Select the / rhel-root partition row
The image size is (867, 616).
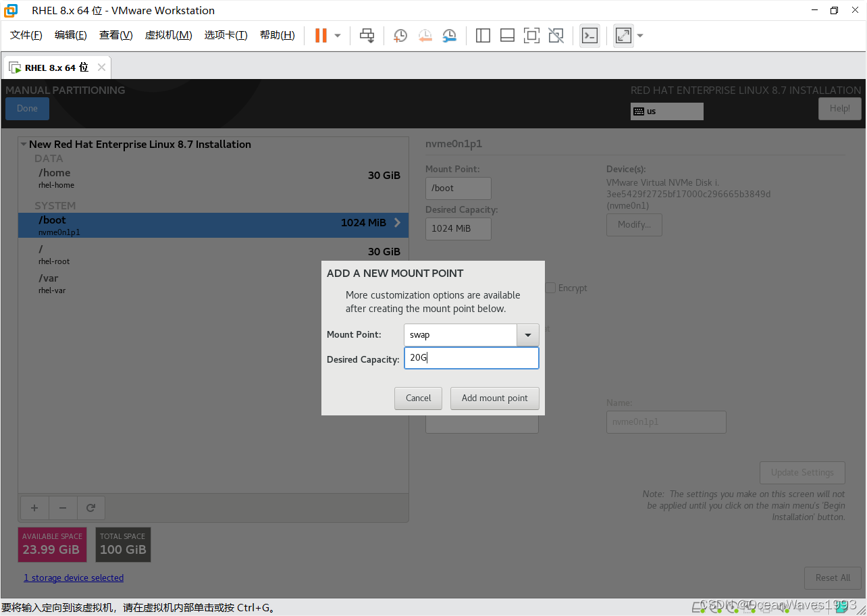pos(213,255)
